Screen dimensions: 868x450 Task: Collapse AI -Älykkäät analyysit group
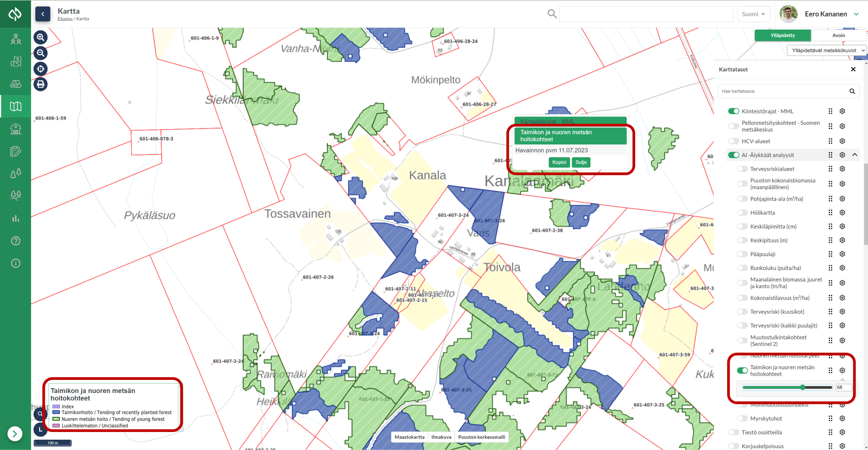855,155
